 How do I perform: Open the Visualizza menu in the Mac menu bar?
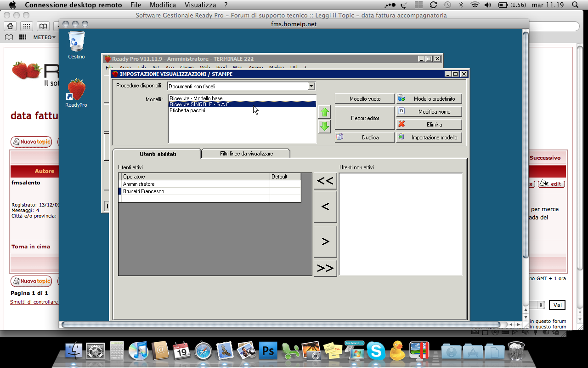[200, 5]
